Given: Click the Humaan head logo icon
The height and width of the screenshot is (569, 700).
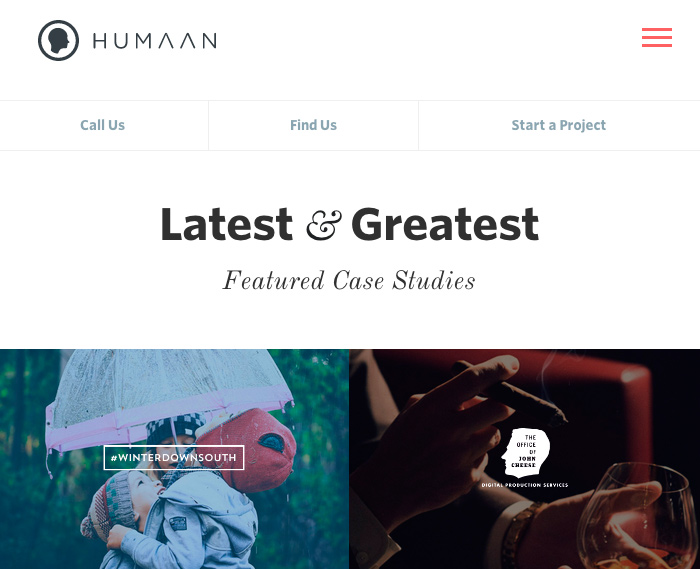Looking at the screenshot, I should (x=58, y=41).
